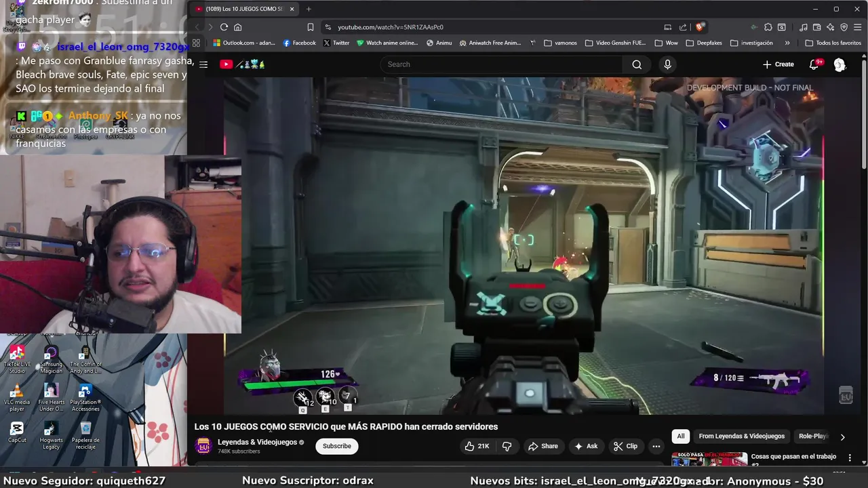Select the From Leyendas & Videojuegos chip
Viewport: 868px width, 488px height.
(741, 436)
